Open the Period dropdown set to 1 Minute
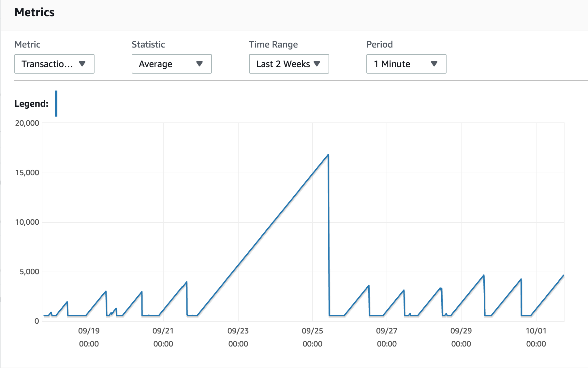Screen dimensions: 588x368 click(406, 64)
